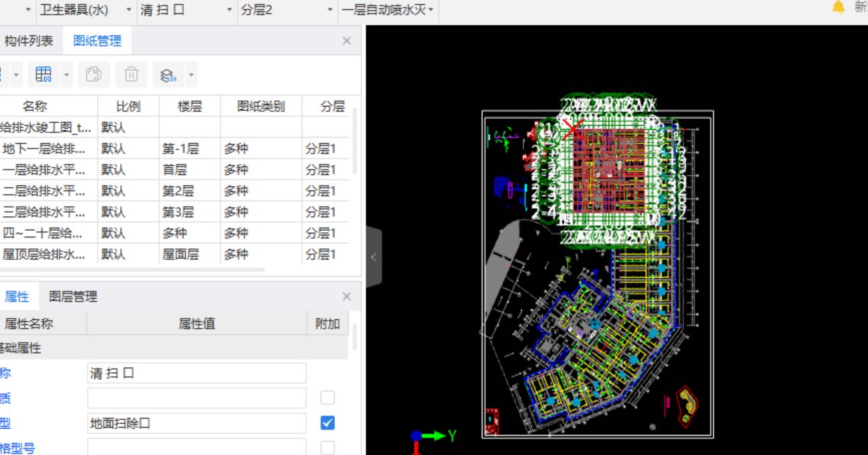Viewport: 868px width, 455px height.
Task: Close the 属性 panel
Action: pyautogui.click(x=346, y=297)
